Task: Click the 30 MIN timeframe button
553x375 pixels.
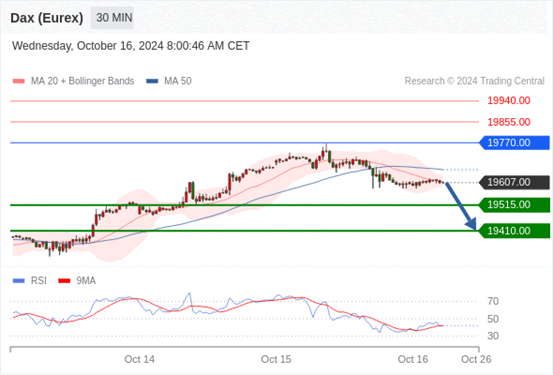Action: [112, 18]
